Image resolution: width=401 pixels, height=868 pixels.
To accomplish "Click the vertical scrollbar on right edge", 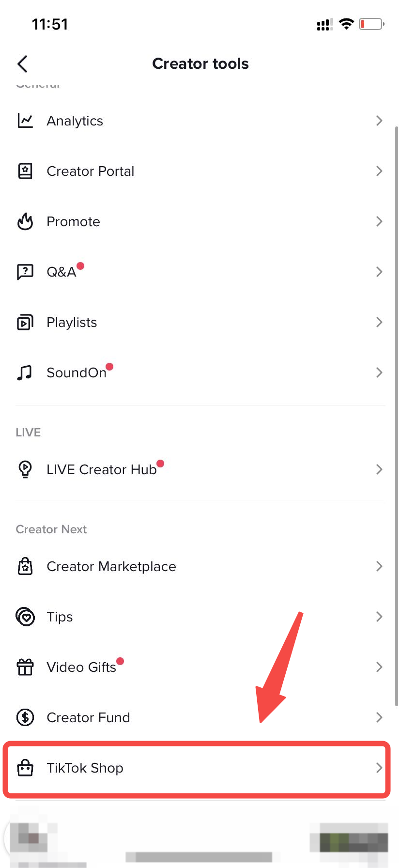I will click(397, 417).
